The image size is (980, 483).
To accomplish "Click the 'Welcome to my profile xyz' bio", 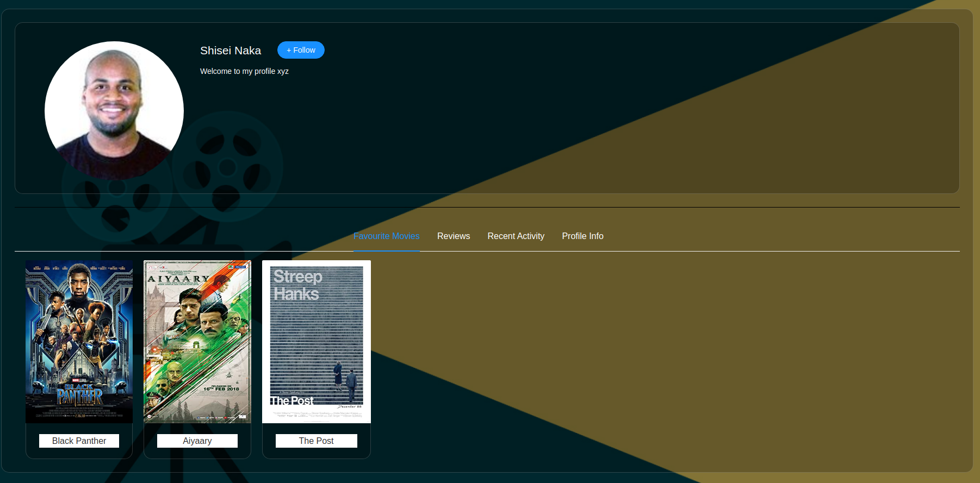I will coord(244,71).
